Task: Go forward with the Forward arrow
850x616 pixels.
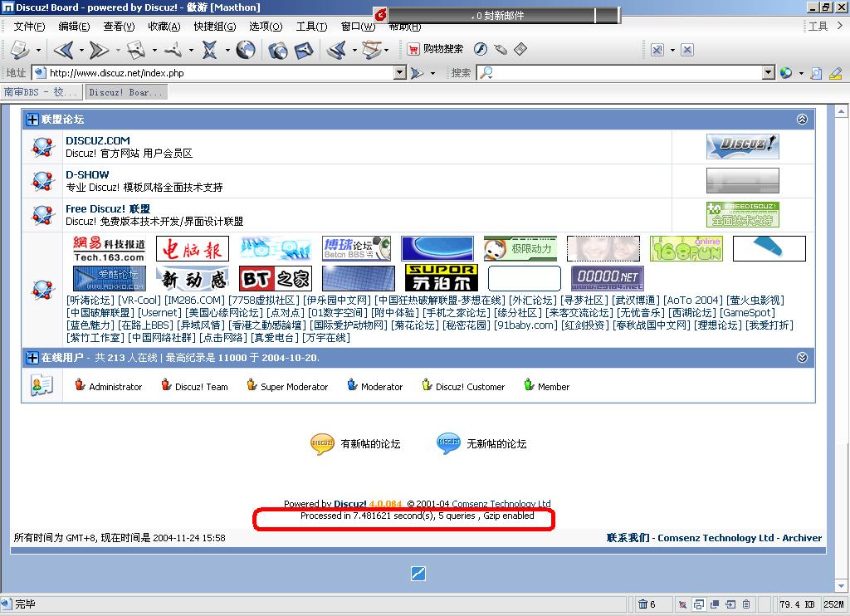Action: pyautogui.click(x=99, y=50)
